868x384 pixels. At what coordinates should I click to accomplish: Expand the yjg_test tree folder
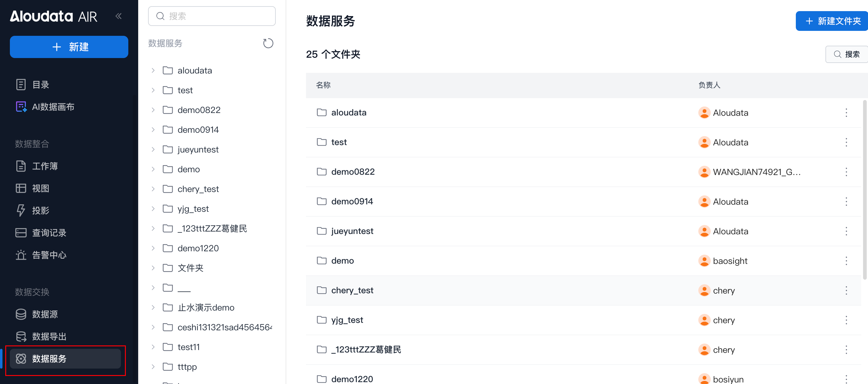point(153,209)
